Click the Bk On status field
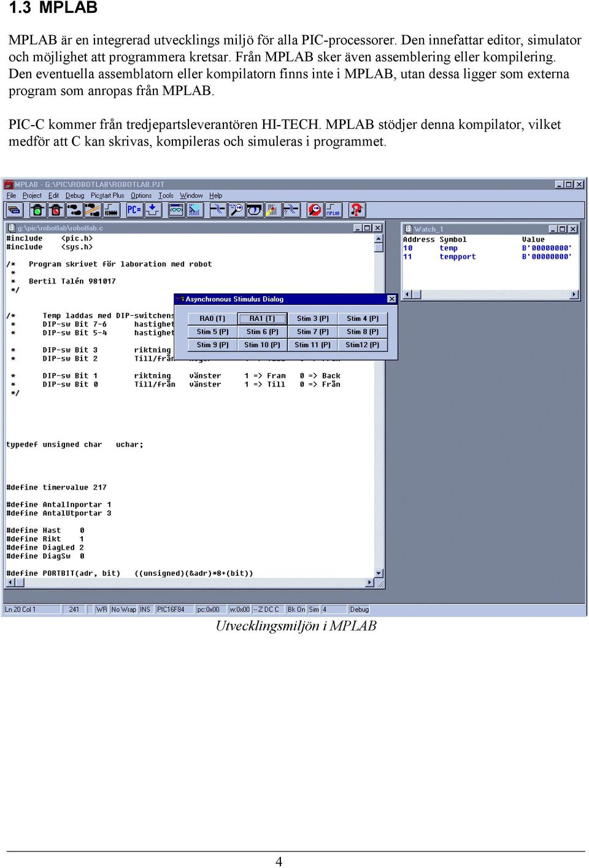This screenshot has height=868, width=589. point(296,609)
